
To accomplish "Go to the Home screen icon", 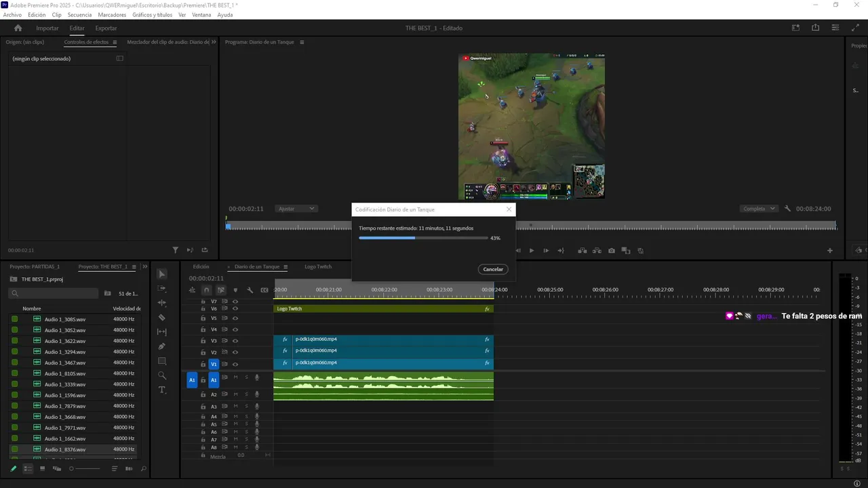I will [18, 28].
